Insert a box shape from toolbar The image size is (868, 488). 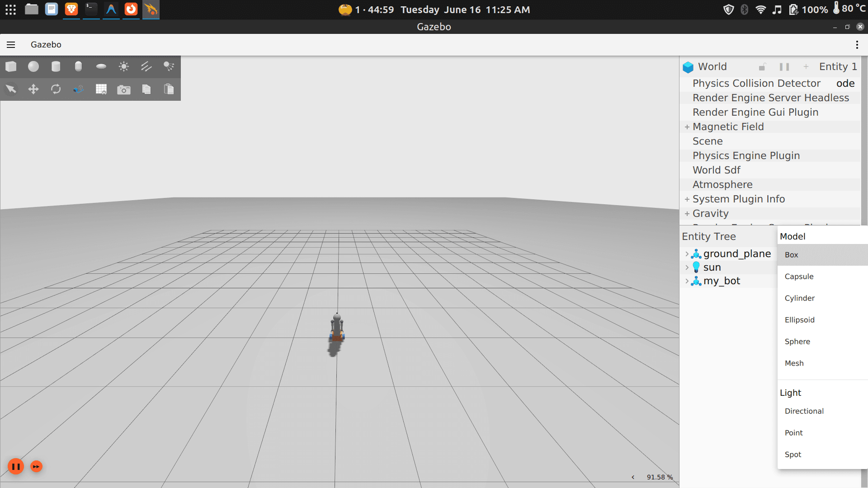click(x=11, y=67)
